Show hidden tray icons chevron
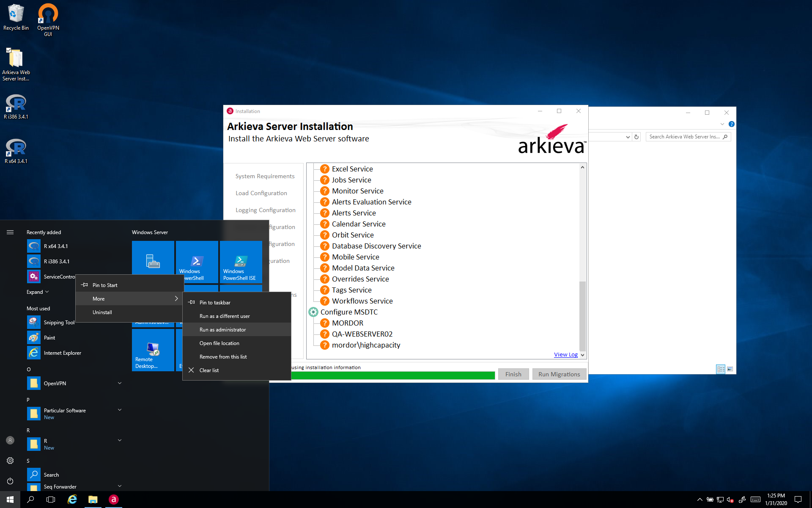812x508 pixels. click(700, 500)
